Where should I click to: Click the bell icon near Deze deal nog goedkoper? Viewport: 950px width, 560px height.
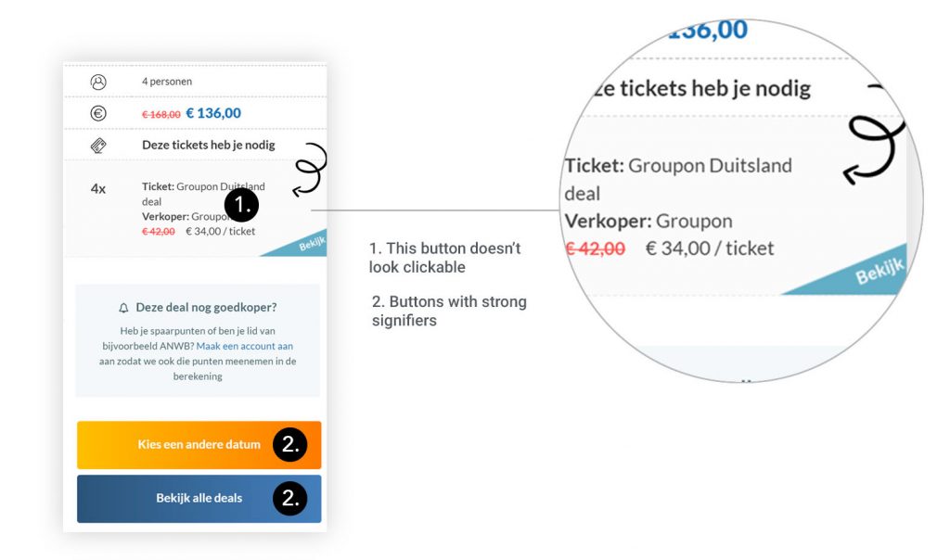[123, 308]
